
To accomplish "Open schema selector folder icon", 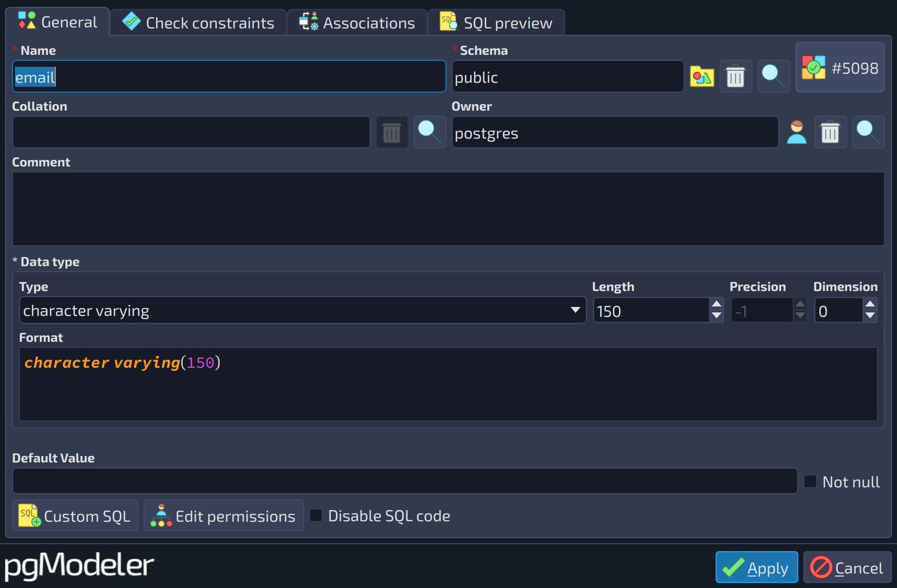I will [702, 77].
